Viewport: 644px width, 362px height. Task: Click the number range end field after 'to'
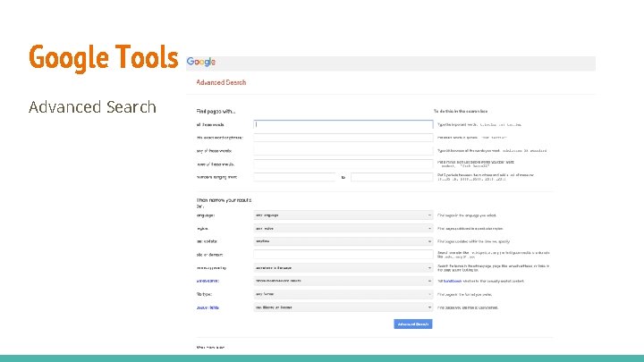tap(392, 177)
